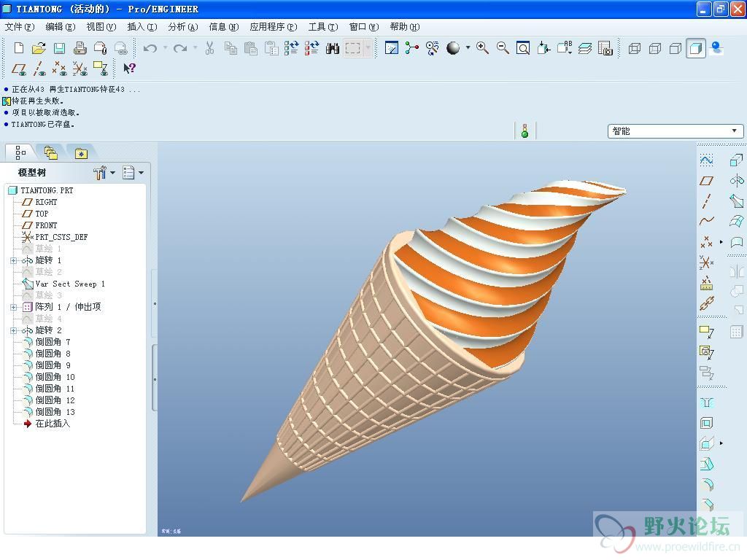Switch to wireframe display mode

(x=635, y=48)
